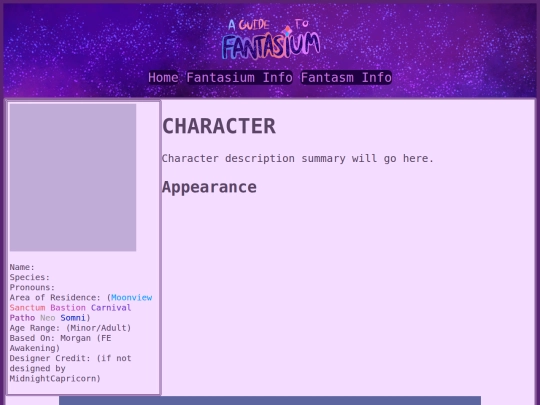Viewport: 540px width, 405px height.
Task: Click the Guide to Fantasium logo
Action: pyautogui.click(x=271, y=39)
